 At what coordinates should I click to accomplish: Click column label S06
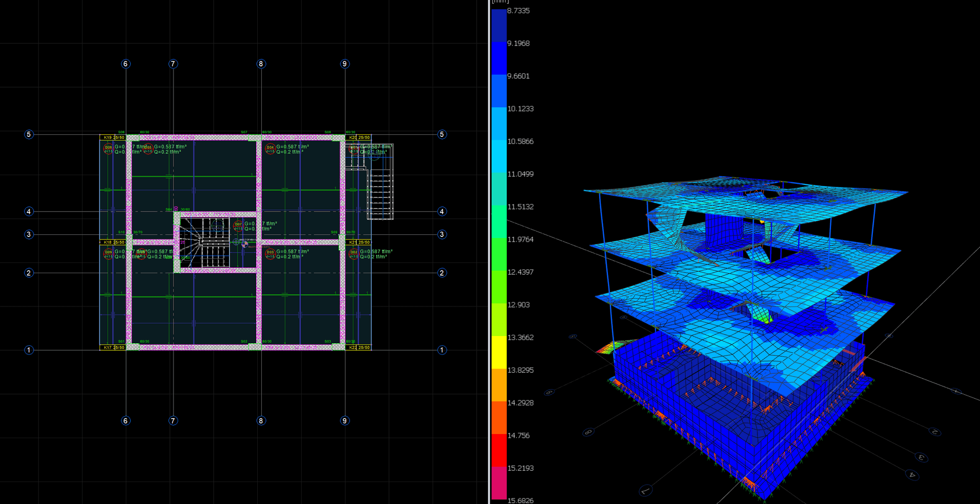pyautogui.click(x=121, y=132)
